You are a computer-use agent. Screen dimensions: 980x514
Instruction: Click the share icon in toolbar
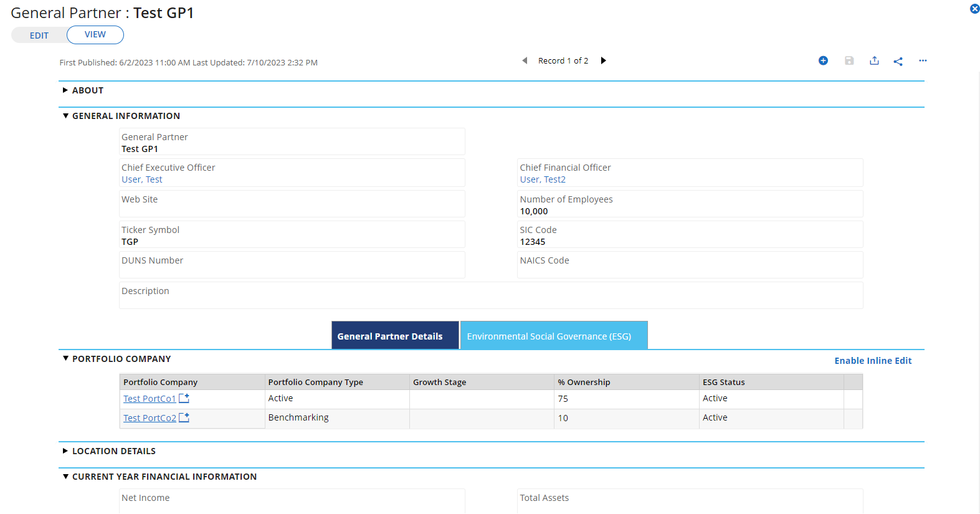tap(898, 61)
